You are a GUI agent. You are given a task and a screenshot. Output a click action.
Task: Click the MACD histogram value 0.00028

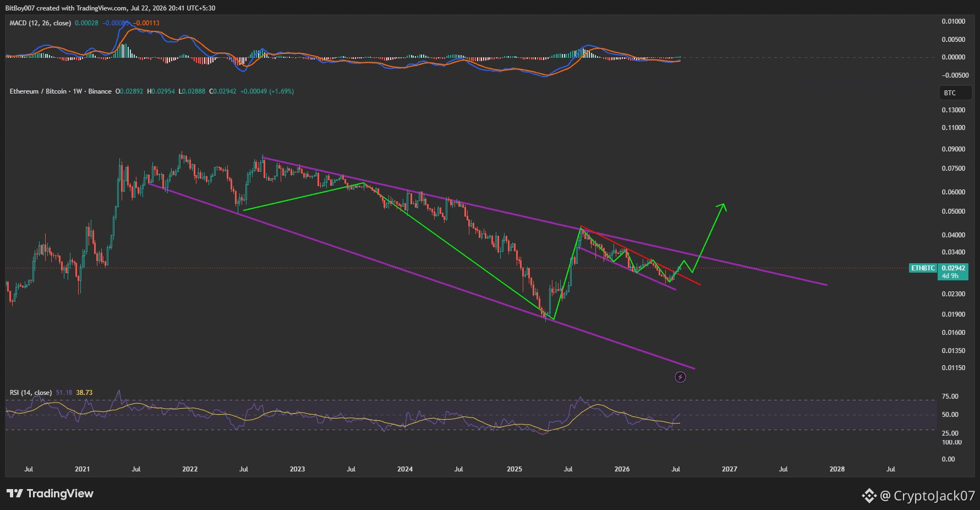87,23
